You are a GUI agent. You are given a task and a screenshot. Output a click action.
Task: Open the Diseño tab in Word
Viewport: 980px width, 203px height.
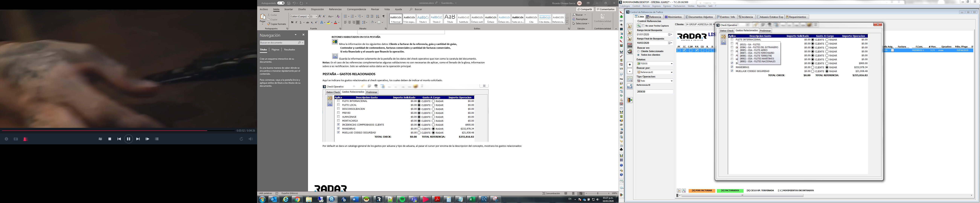point(302,10)
